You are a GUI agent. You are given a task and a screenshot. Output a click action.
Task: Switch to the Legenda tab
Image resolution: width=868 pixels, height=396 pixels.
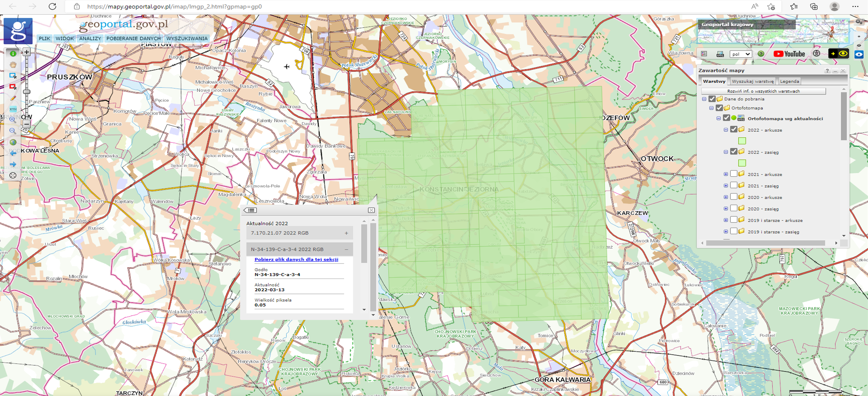point(789,81)
